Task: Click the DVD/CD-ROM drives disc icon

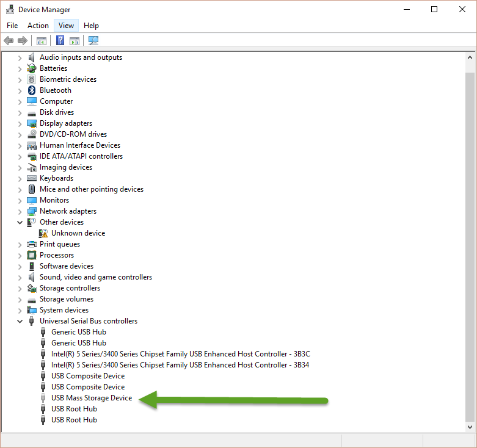Action: click(32, 134)
